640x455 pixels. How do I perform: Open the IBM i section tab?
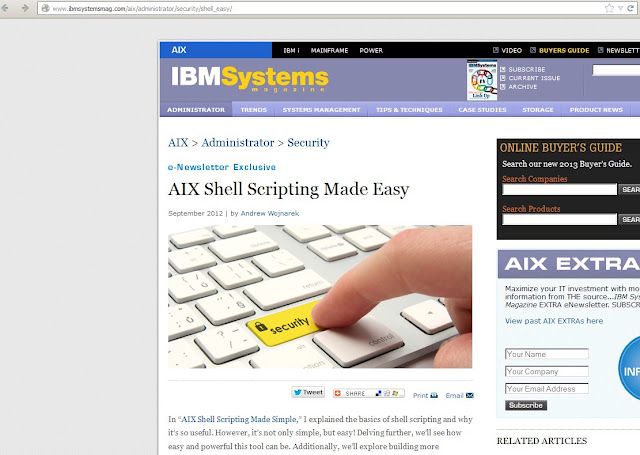291,51
